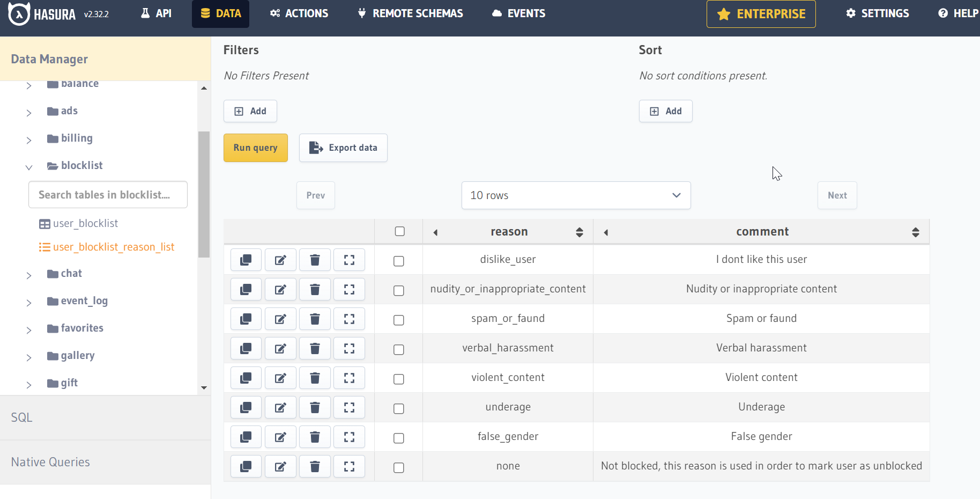The image size is (980, 499).
Task: Open the 10 rows page size dropdown
Action: pos(576,195)
